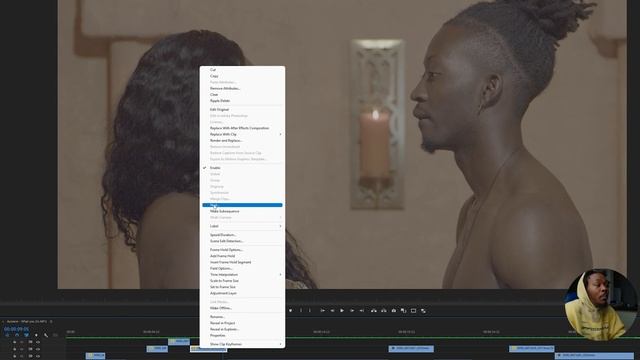Add a marker from the monitor transport bar

[x=290, y=311]
